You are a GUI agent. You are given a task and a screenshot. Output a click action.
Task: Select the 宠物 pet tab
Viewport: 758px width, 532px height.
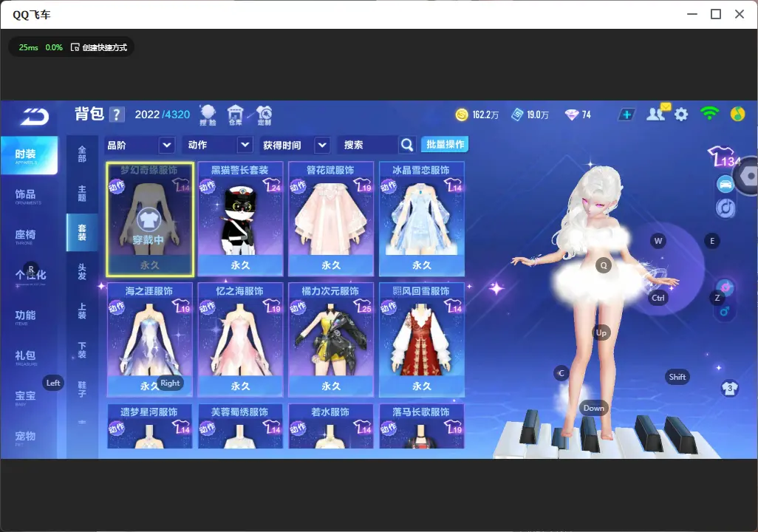point(26,437)
